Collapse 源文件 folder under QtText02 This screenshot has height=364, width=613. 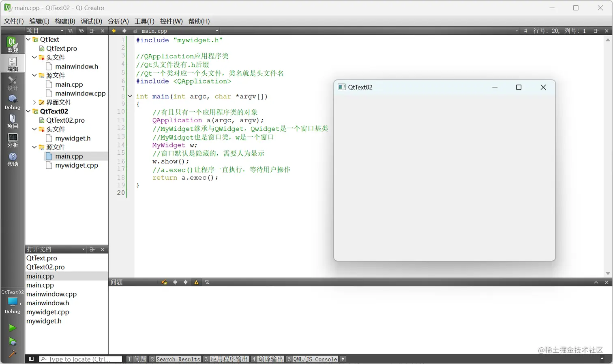pos(34,147)
